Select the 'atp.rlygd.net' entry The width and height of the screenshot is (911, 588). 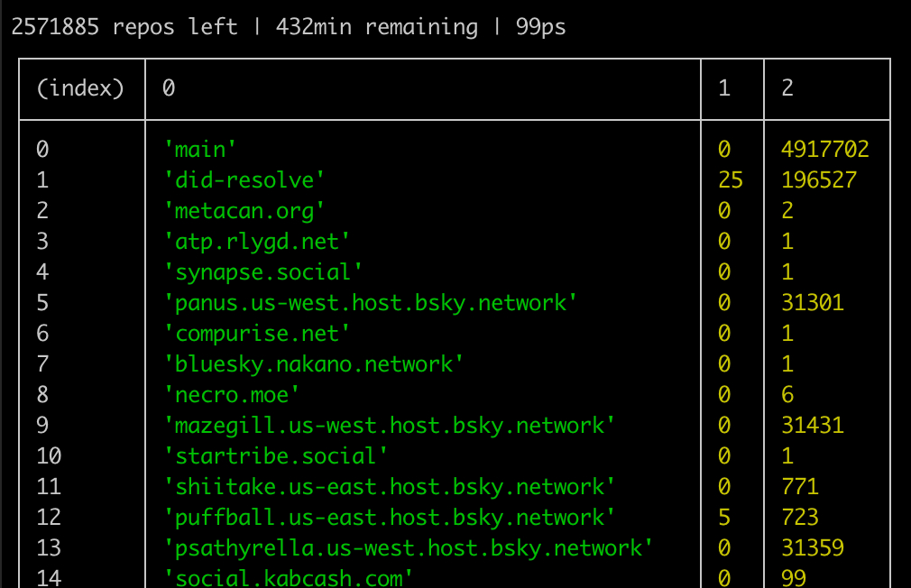point(256,242)
